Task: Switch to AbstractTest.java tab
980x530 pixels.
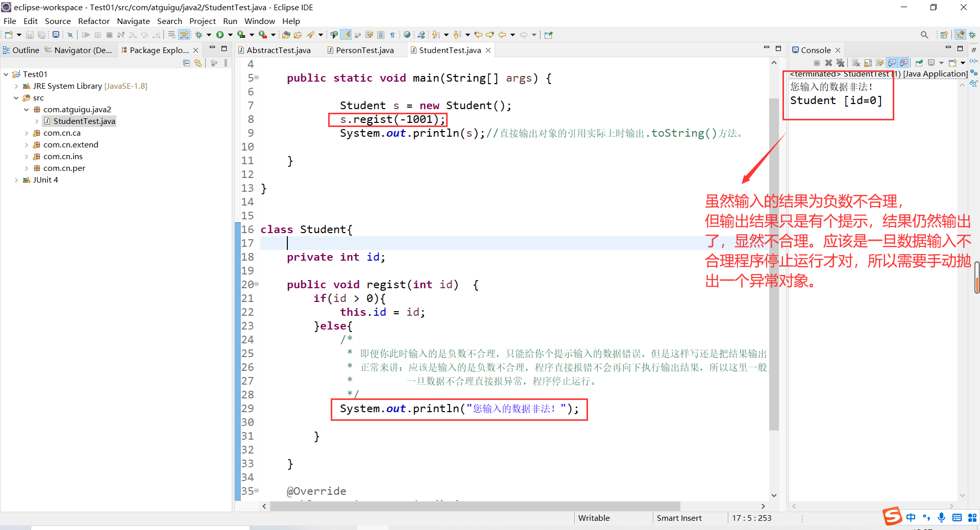Action: [x=278, y=50]
